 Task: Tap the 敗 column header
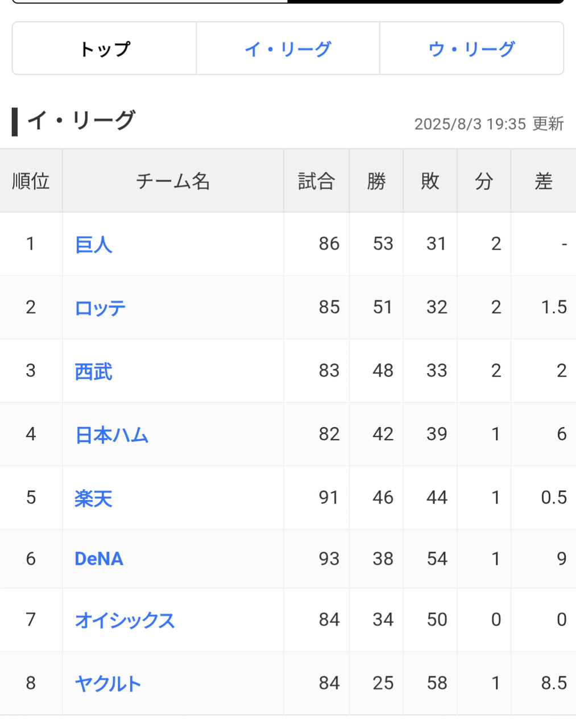430,181
